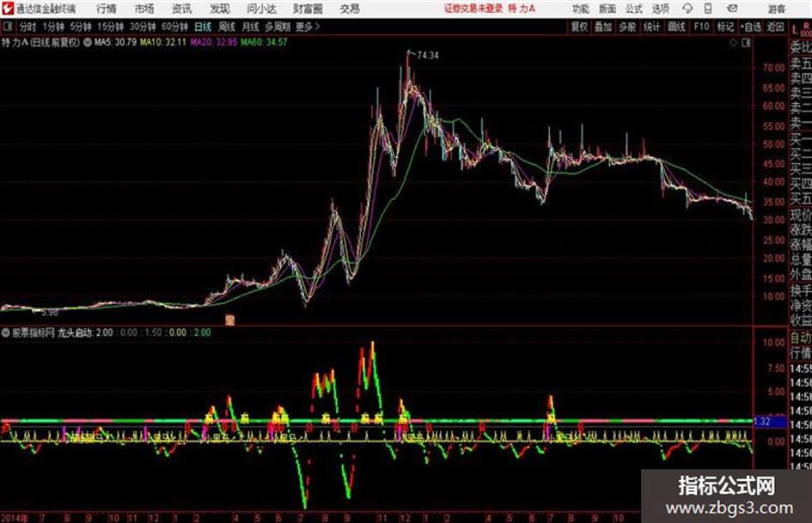Click the 统计 statistics button
The image size is (812, 523).
tap(652, 27)
